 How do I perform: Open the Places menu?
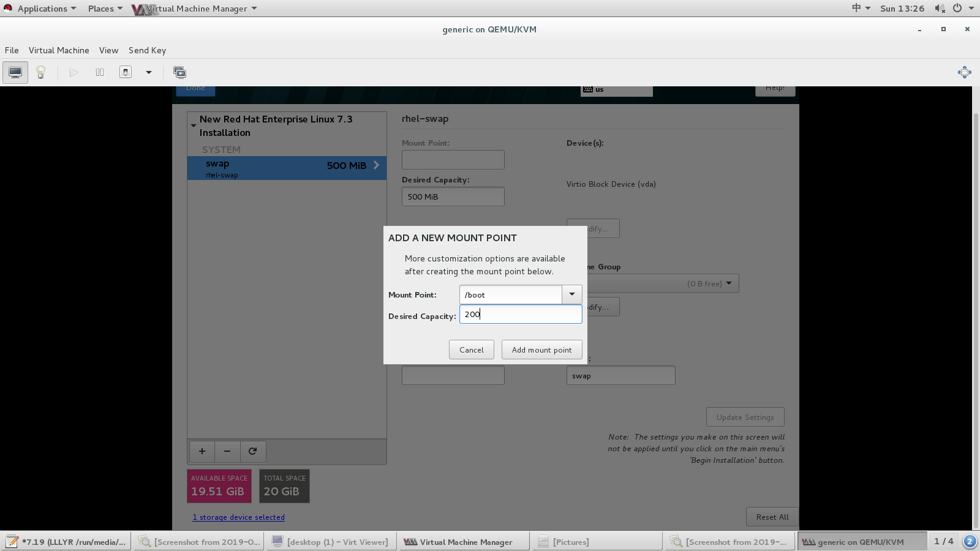pyautogui.click(x=105, y=9)
